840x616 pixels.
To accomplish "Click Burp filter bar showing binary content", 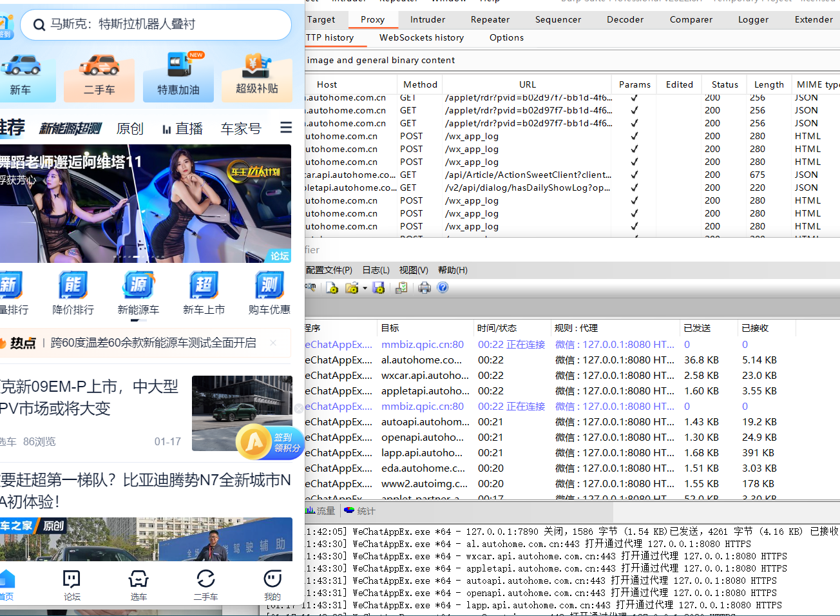I will click(x=572, y=60).
